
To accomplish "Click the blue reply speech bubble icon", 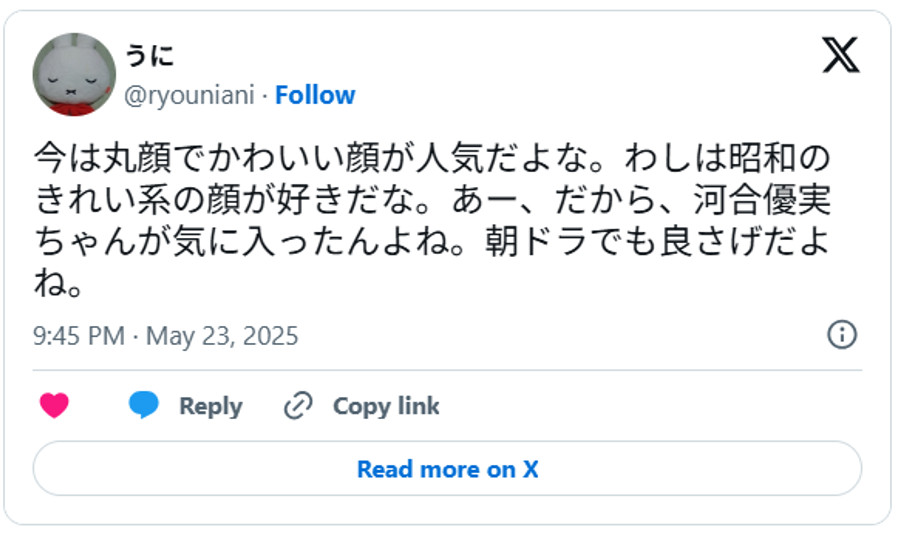I will (x=144, y=406).
